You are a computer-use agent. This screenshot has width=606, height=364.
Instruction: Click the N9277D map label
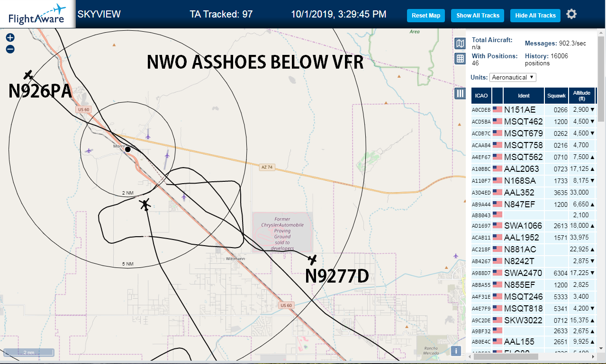(x=337, y=276)
